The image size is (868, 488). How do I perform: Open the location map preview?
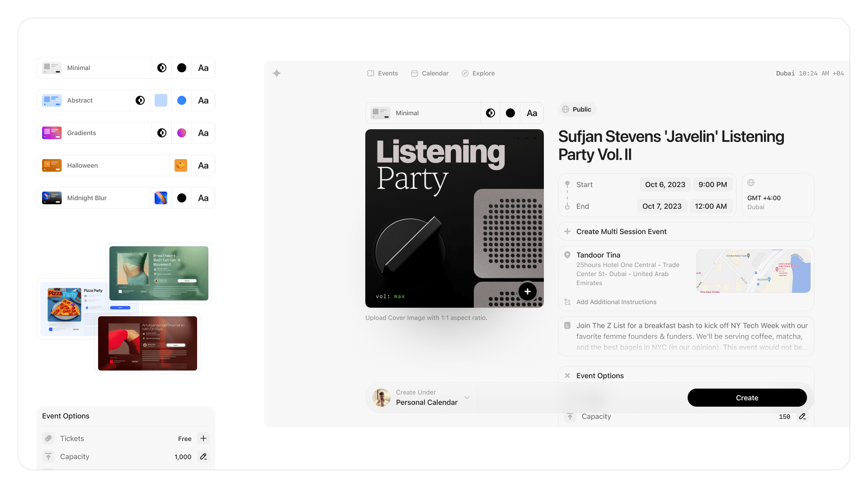point(753,271)
